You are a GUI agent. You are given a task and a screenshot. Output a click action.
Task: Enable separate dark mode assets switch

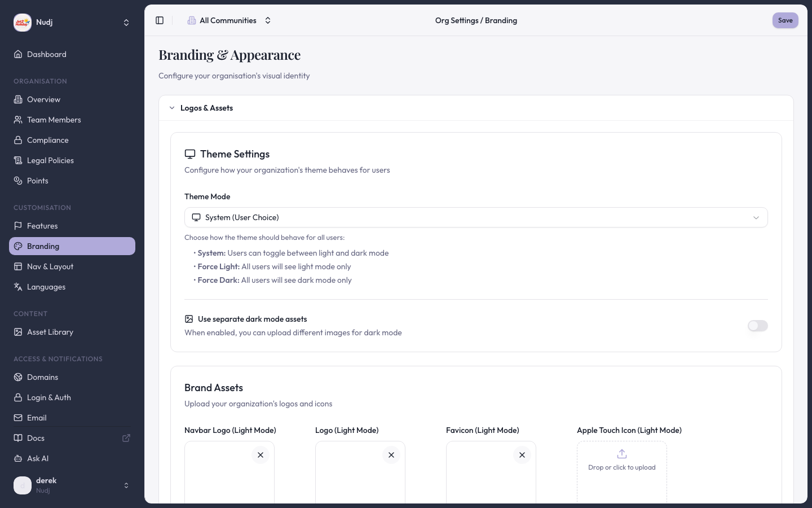[x=757, y=326]
